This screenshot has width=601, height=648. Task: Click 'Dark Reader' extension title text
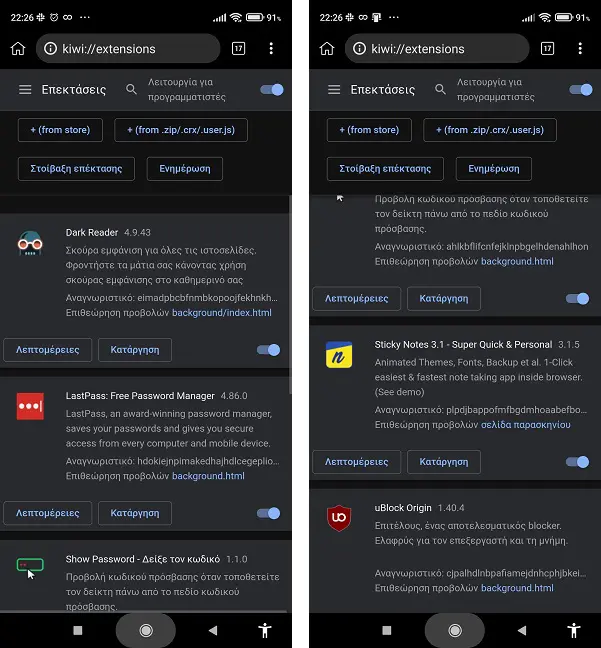92,232
